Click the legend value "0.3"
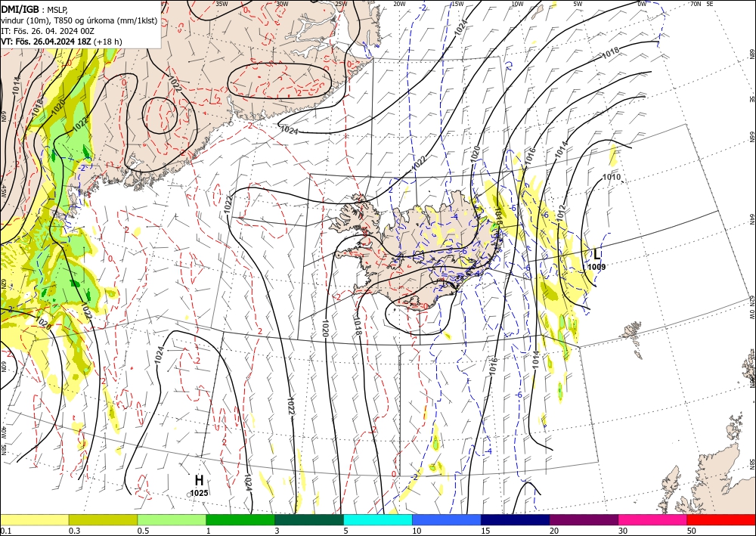Viewport: 756px width, 536px height. [x=74, y=531]
